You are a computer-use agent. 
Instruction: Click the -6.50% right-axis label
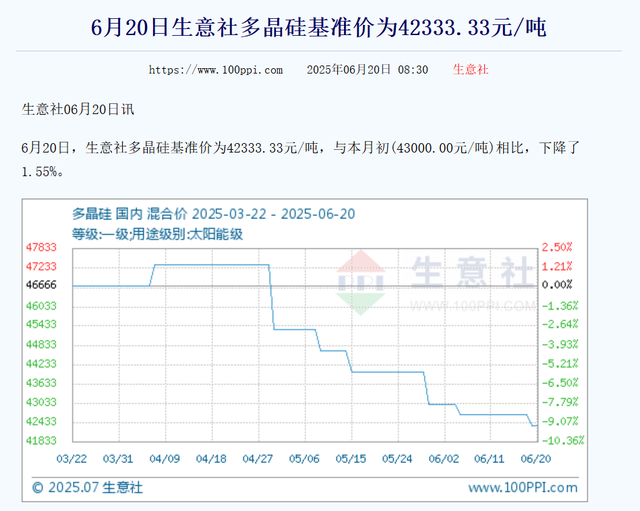560,383
